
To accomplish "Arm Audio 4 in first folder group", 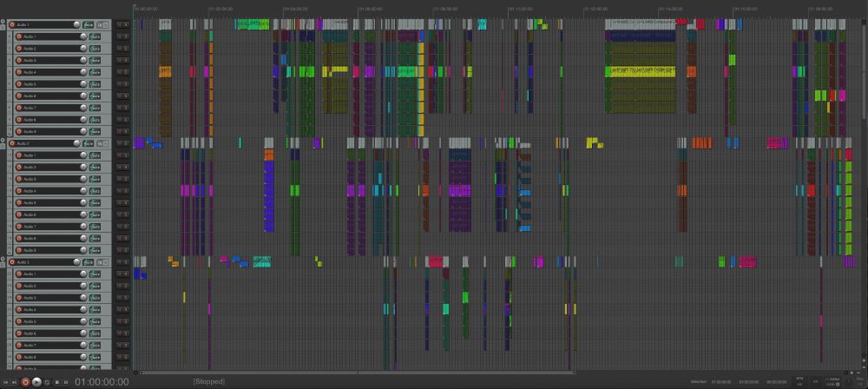I will click(x=18, y=72).
